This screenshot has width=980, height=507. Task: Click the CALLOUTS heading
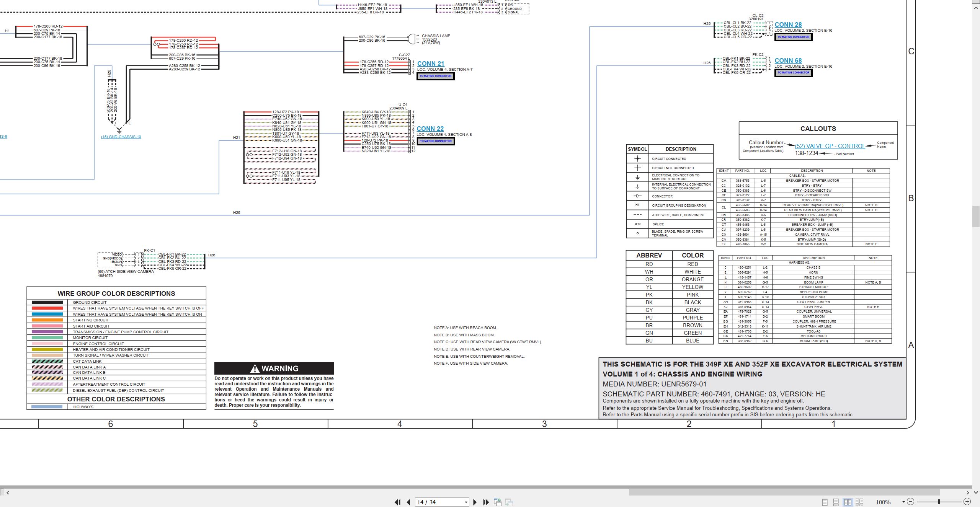click(818, 129)
